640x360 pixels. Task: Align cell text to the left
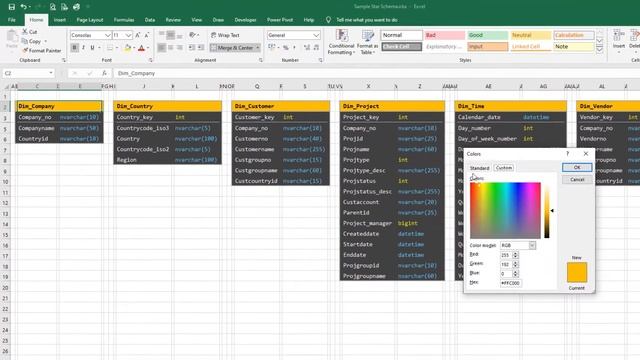[x=162, y=48]
